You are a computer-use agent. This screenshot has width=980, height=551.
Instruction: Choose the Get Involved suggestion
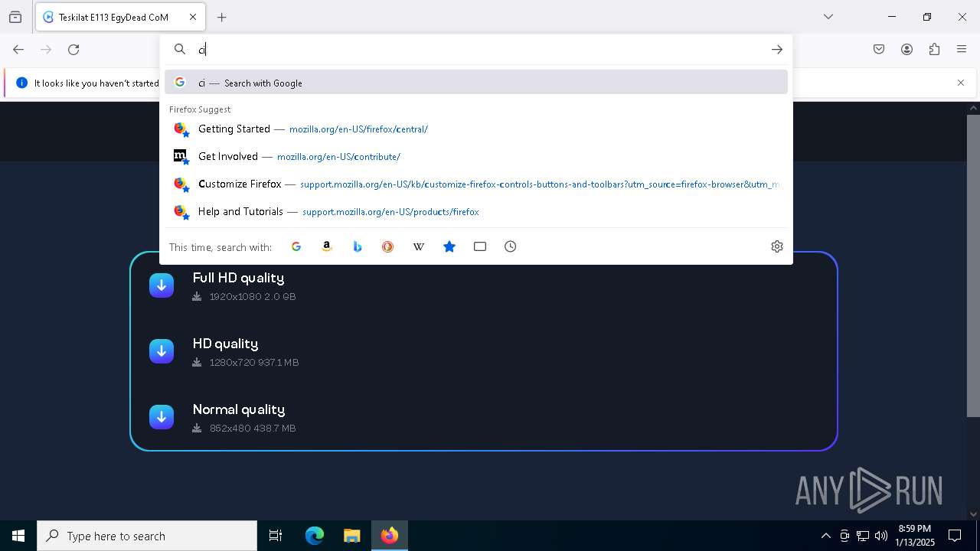pyautogui.click(x=476, y=156)
